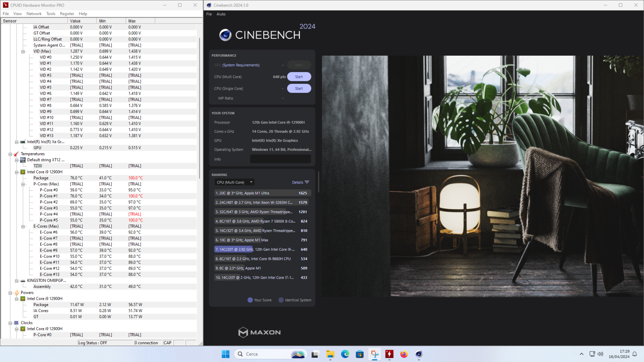Click the Powers flame icon
Screen dimensions: 644x362
click(16, 293)
